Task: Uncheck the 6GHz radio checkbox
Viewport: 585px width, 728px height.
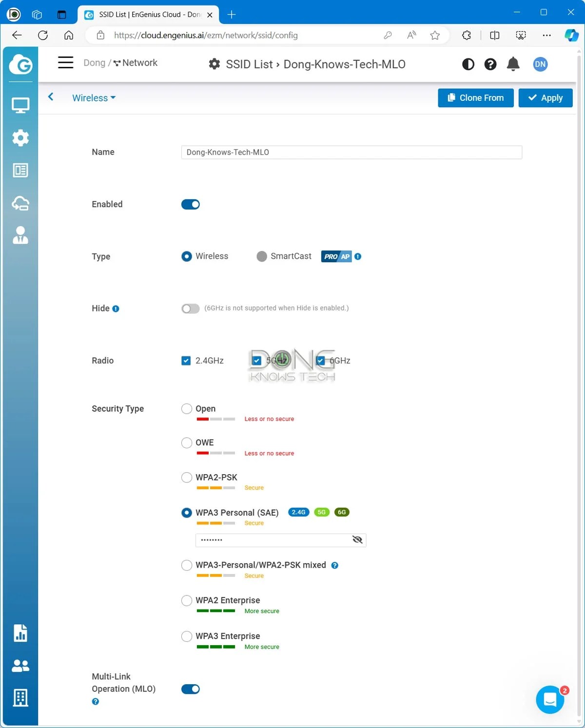Action: pyautogui.click(x=320, y=361)
